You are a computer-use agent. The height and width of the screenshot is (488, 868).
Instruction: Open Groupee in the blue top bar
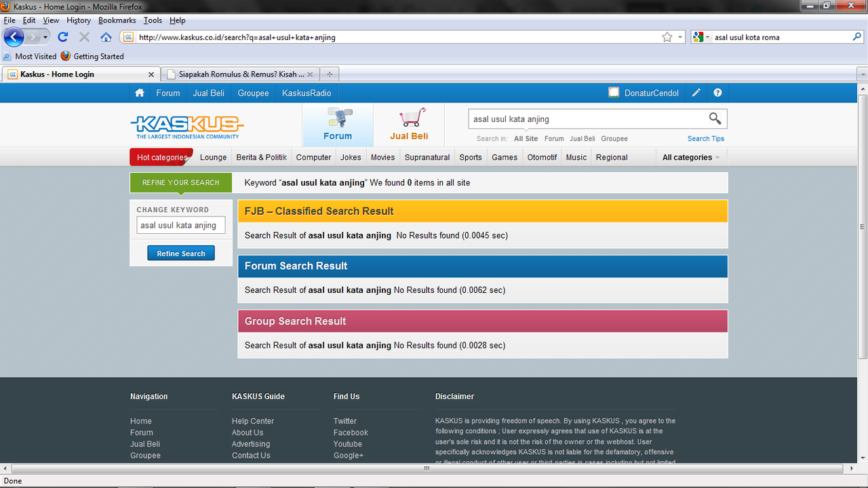253,93
